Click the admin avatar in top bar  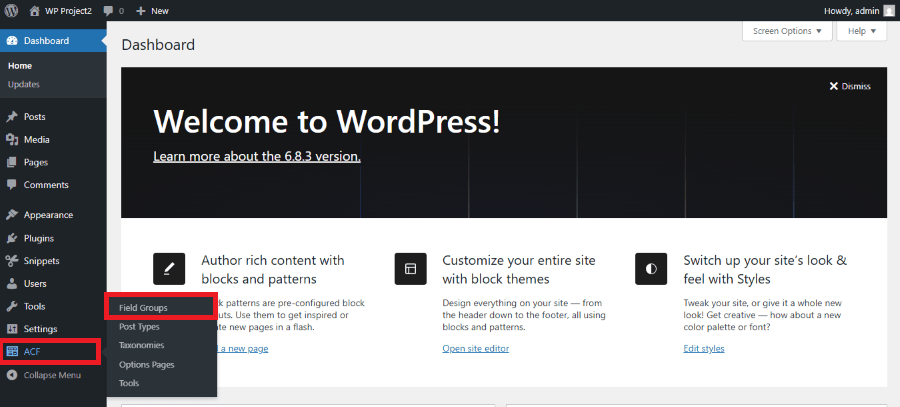click(889, 10)
